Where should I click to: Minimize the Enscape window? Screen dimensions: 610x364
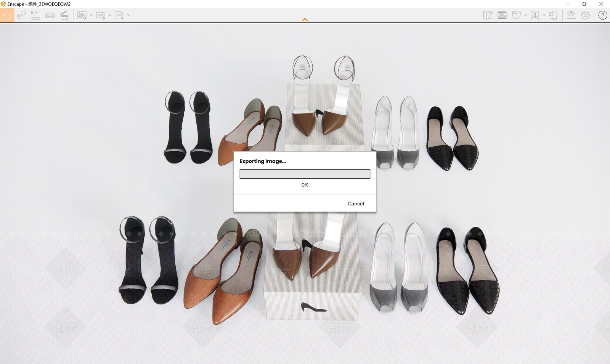pyautogui.click(x=568, y=4)
